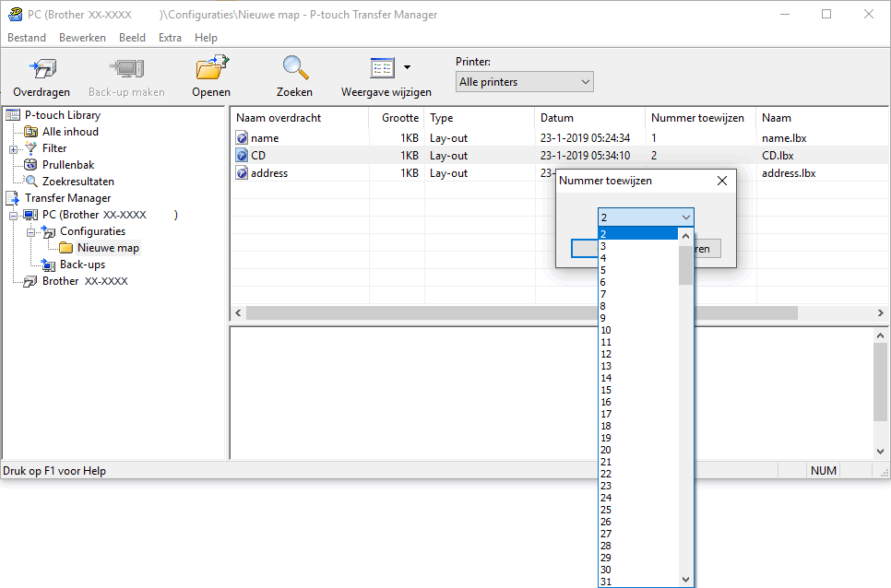
Task: Expand the Filter tree node
Action: (13, 149)
